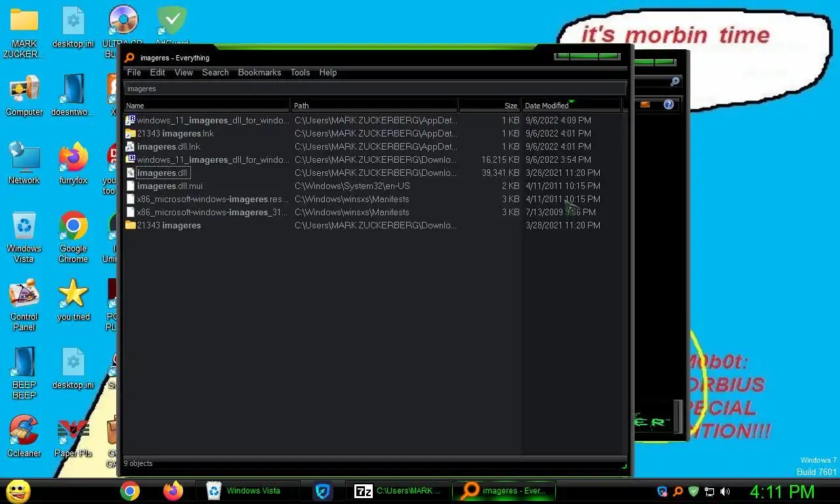Select x86_microsoft-windows-imageres.res manifest row
This screenshot has height=504, width=840.
point(373,199)
